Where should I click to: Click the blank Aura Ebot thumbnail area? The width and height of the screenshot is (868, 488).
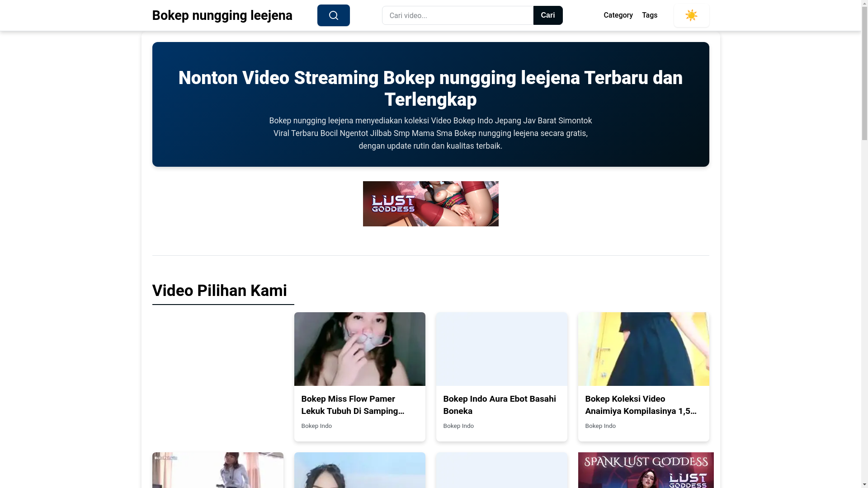coord(501,349)
